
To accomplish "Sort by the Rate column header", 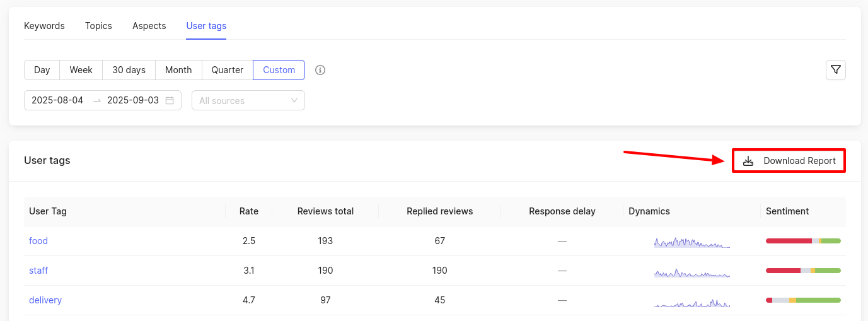I will click(x=248, y=211).
